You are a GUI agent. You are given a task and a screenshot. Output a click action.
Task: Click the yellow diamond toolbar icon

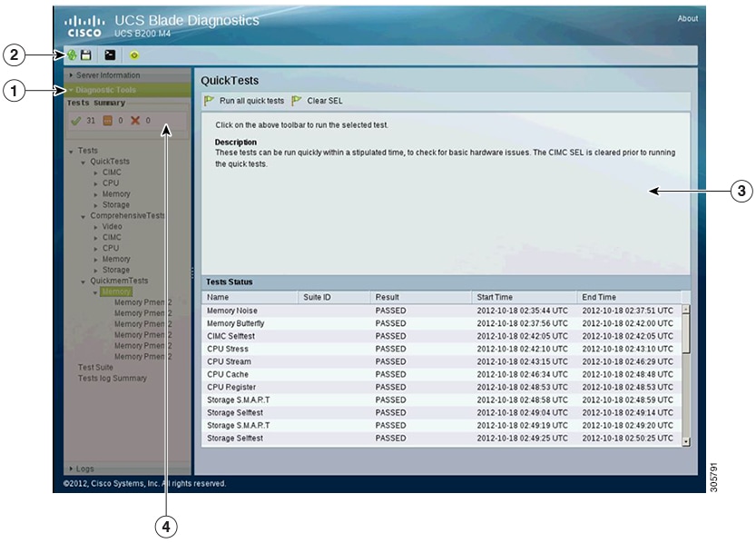pyautogui.click(x=134, y=54)
